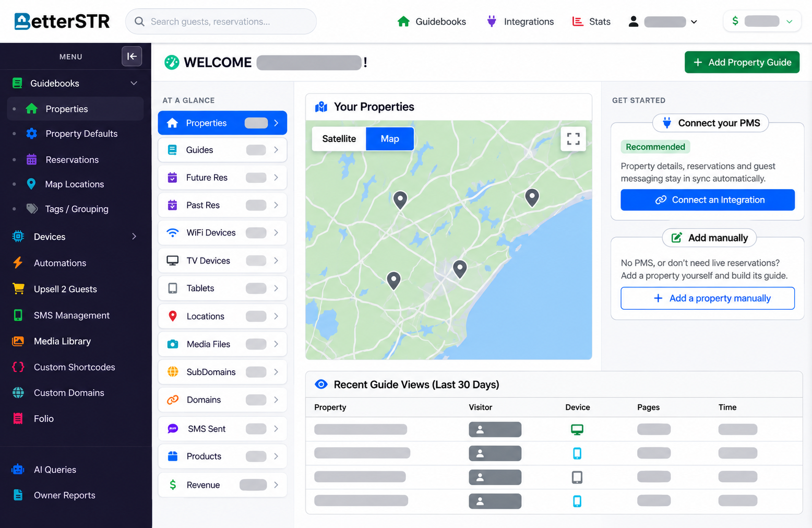This screenshot has width=812, height=528.
Task: Click the AI Queries robot icon
Action: 18,470
